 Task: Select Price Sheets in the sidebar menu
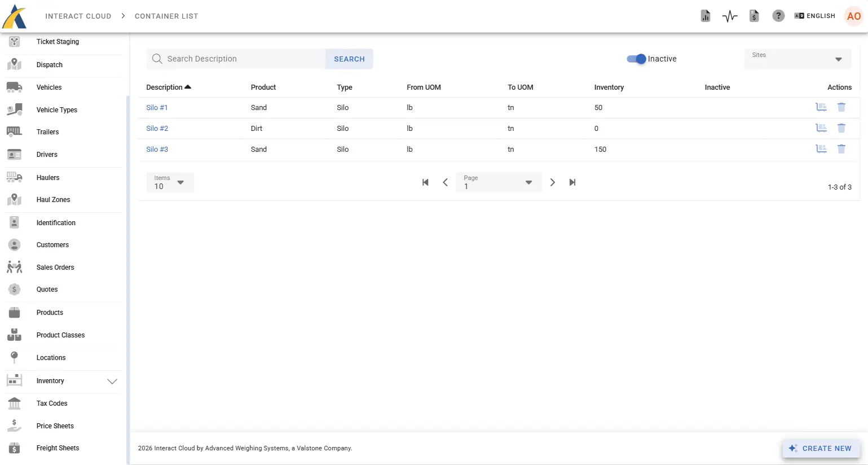click(55, 425)
